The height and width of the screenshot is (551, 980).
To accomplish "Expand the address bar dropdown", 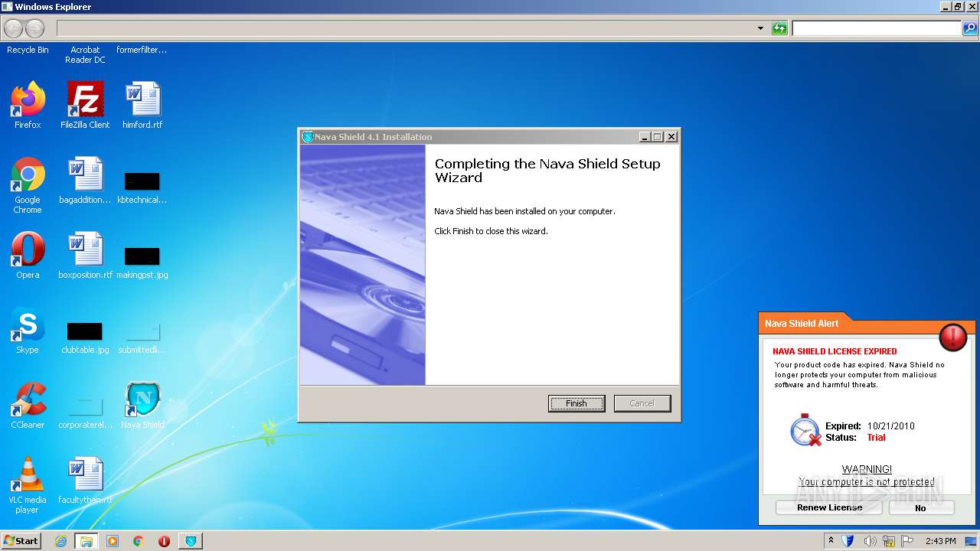I will 760,28.
